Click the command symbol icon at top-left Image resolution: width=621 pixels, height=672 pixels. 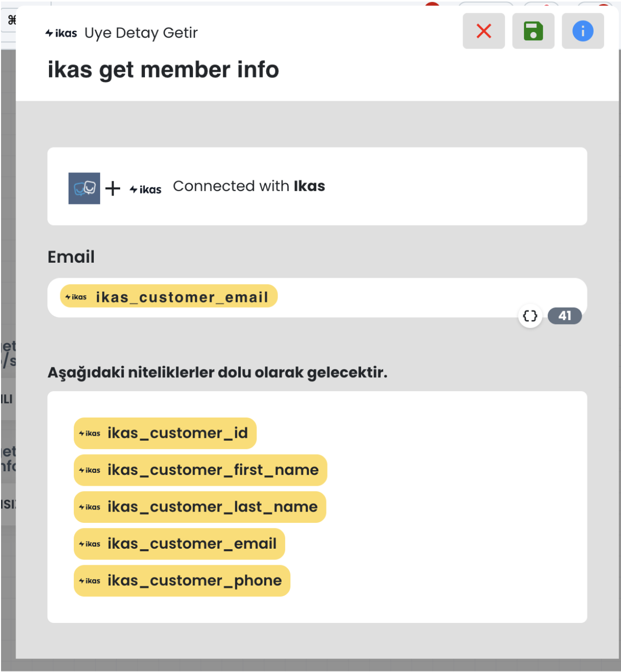tap(11, 20)
